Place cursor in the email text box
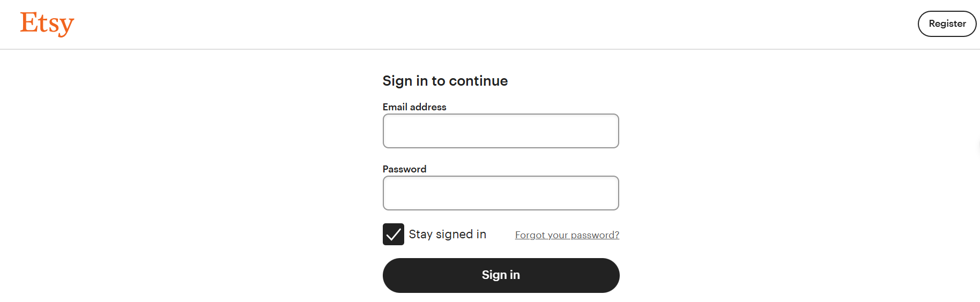 click(501, 131)
